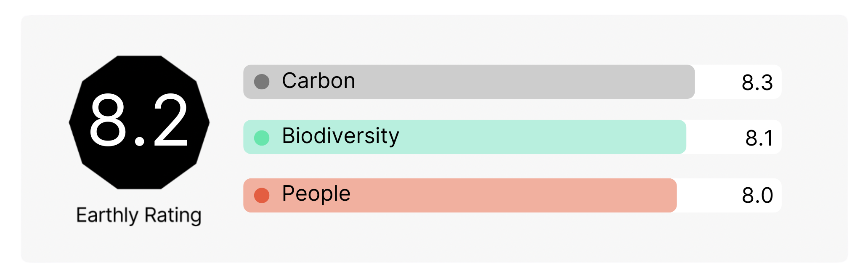
Task: Choose the People category label
Action: pos(316,194)
